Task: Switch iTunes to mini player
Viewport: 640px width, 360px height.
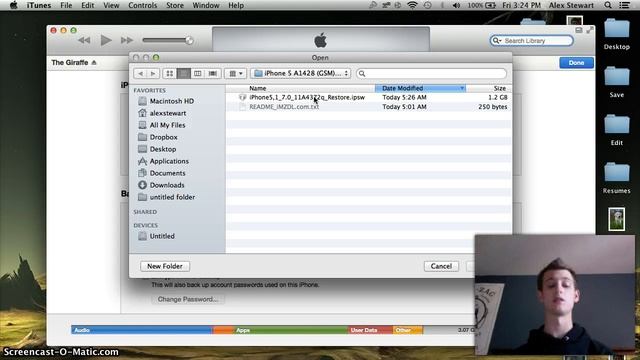Action: pyautogui.click(x=579, y=30)
